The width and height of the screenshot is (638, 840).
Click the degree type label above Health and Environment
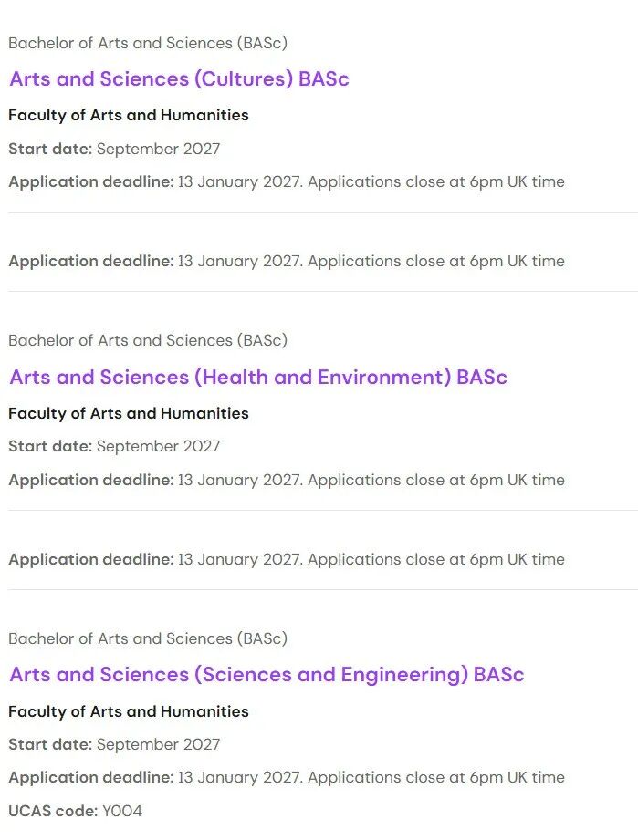148,340
